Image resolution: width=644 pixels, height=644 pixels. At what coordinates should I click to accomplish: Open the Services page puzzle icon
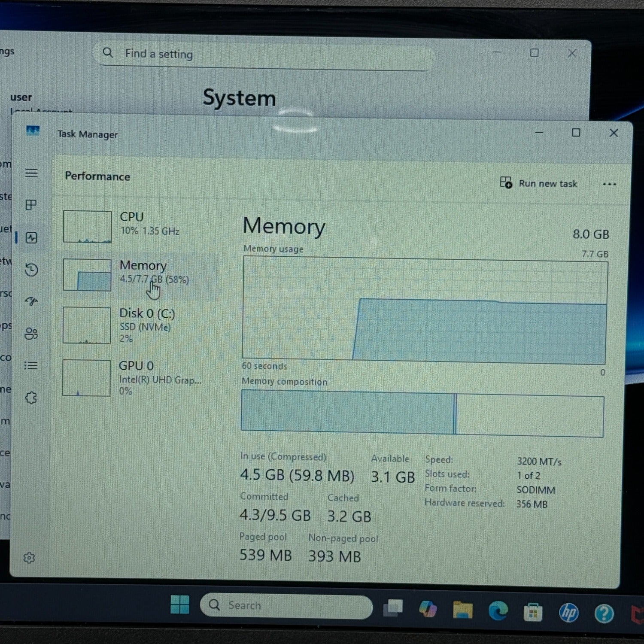[x=31, y=398]
